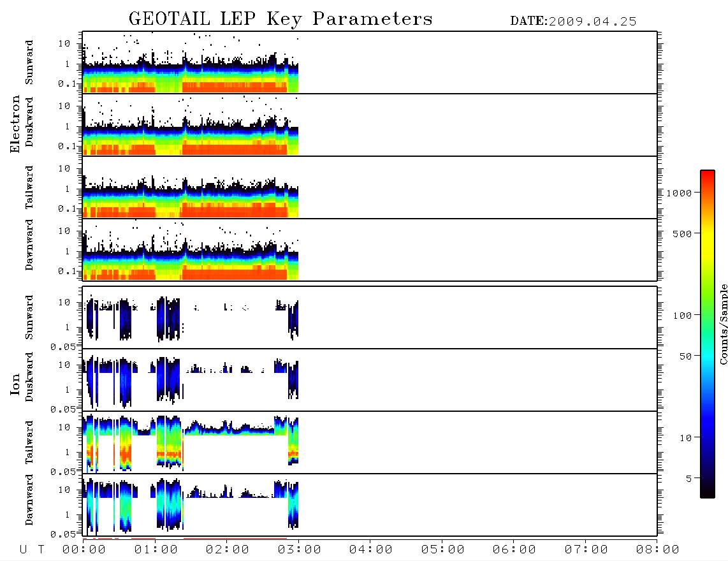This screenshot has width=728, height=561.
Task: Click the 50 tick on the color bar
Action: [685, 356]
